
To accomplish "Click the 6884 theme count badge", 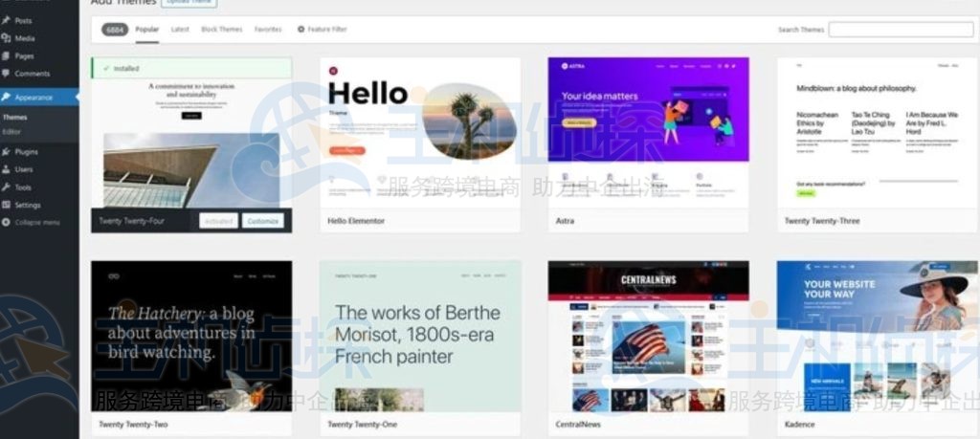I will pos(115,30).
